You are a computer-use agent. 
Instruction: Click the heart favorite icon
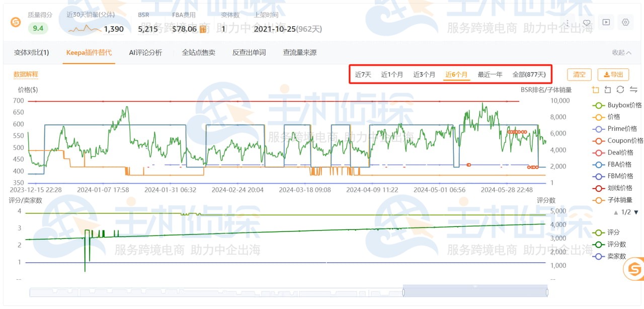point(586,22)
